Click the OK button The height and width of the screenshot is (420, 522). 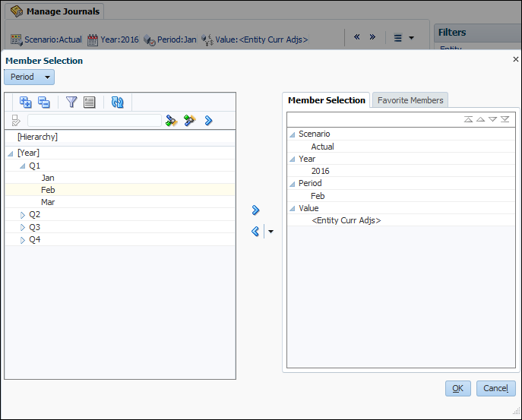coord(457,388)
